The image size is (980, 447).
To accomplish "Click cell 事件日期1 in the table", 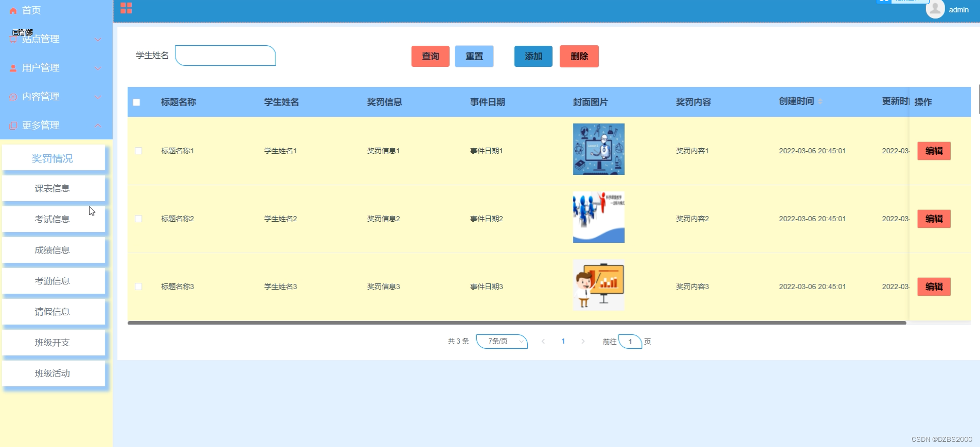I will click(x=486, y=151).
